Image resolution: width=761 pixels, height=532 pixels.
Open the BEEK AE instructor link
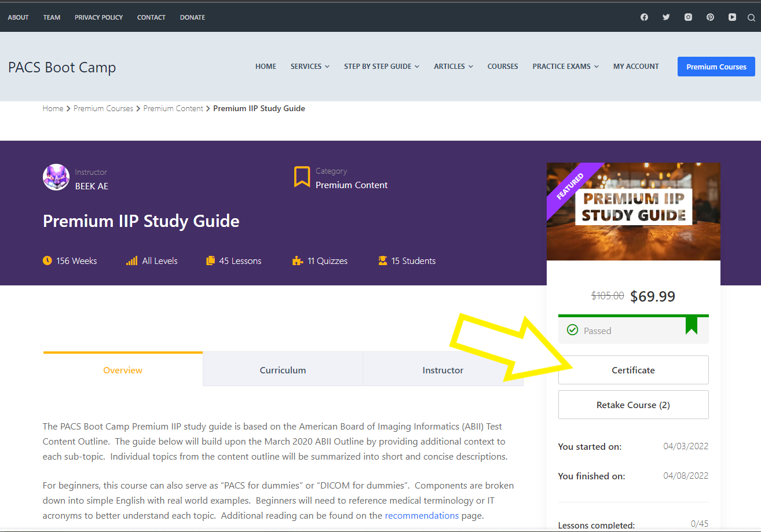click(92, 186)
